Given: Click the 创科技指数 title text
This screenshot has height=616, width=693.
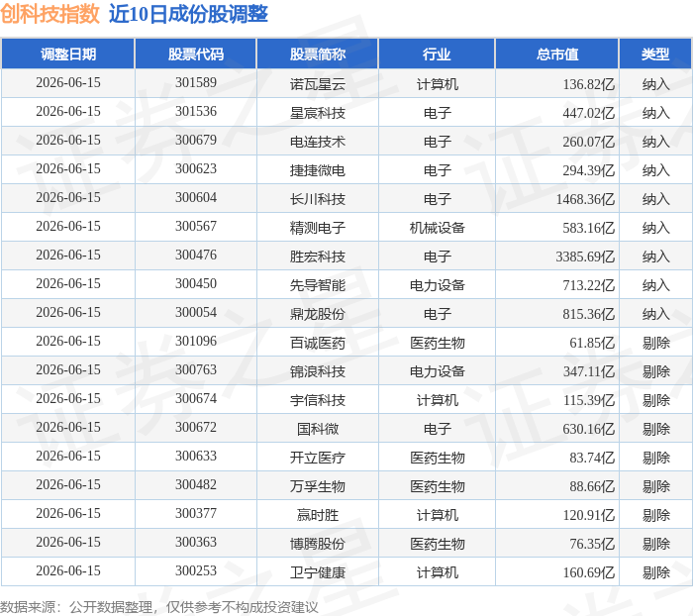Looking at the screenshot, I should point(49,14).
